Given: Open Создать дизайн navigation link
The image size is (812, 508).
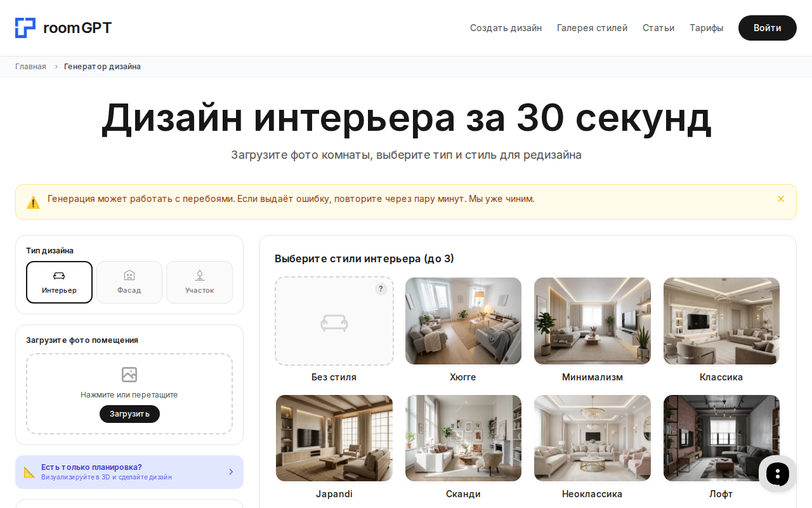Looking at the screenshot, I should pos(506,28).
